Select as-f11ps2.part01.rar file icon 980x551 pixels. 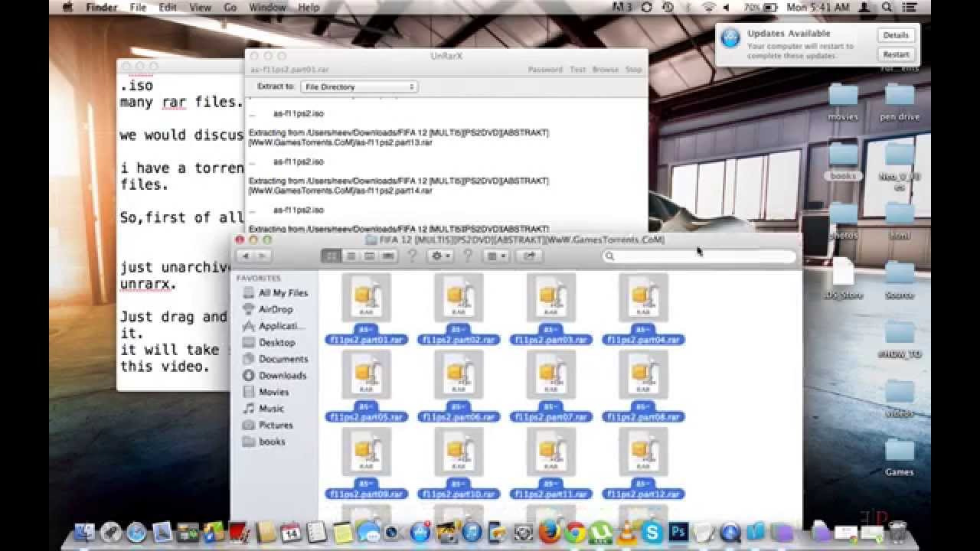pos(366,298)
